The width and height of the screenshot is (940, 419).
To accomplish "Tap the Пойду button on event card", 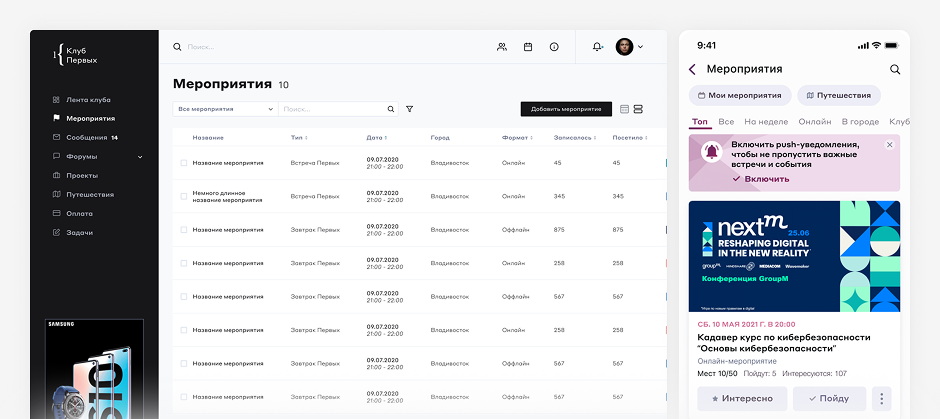I will (829, 399).
